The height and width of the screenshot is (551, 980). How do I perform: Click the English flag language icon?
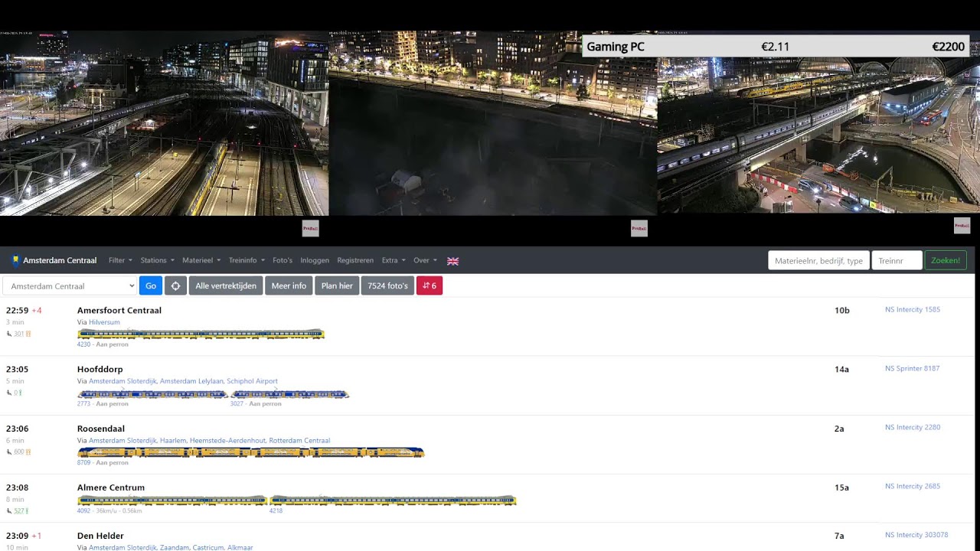click(x=452, y=261)
